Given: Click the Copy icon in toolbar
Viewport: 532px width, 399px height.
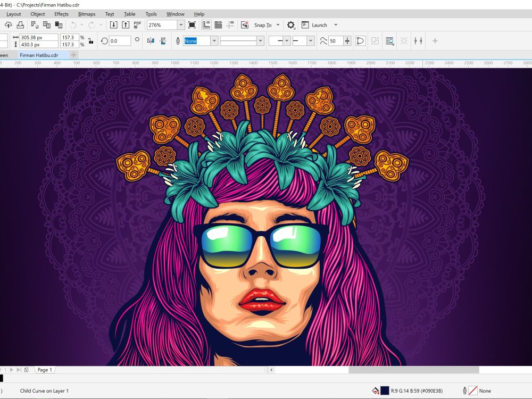Looking at the screenshot, I should pyautogui.click(x=46, y=25).
